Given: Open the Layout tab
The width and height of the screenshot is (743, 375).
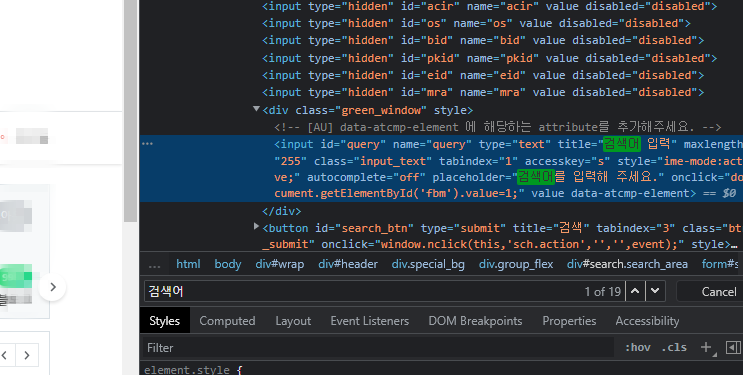Looking at the screenshot, I should [x=293, y=321].
